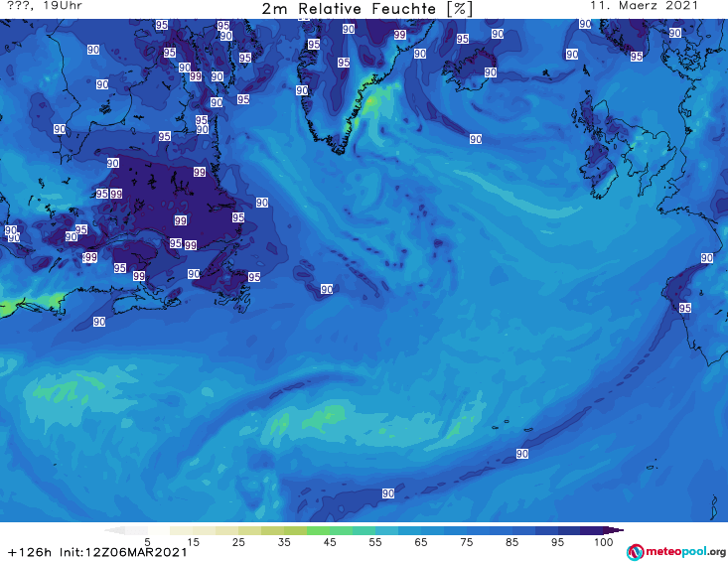The image size is (728, 562).
Task: Click the '15' value on the color scale
Action: coord(193,542)
